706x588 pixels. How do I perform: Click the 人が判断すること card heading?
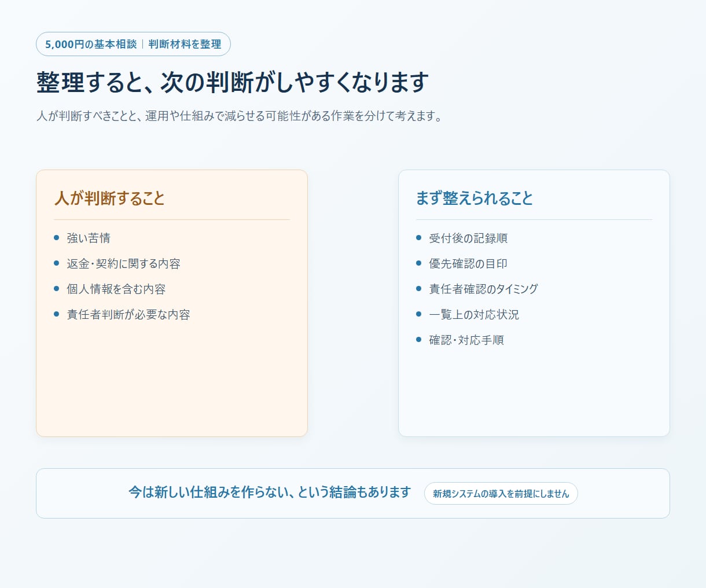click(x=110, y=199)
